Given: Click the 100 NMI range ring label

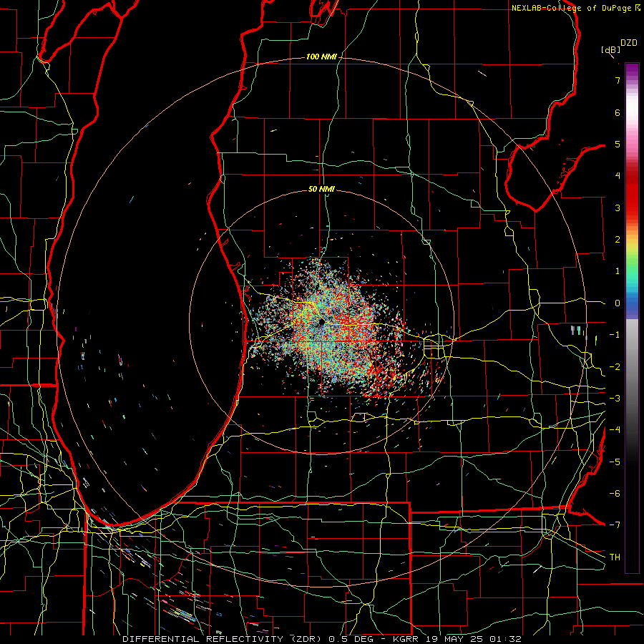Looking at the screenshot, I should 321,57.
